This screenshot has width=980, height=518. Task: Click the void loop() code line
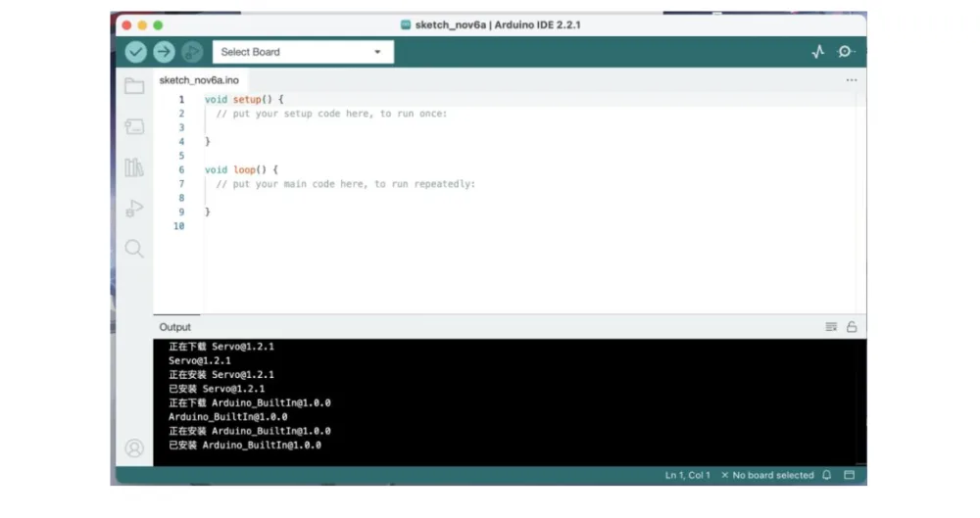click(241, 169)
